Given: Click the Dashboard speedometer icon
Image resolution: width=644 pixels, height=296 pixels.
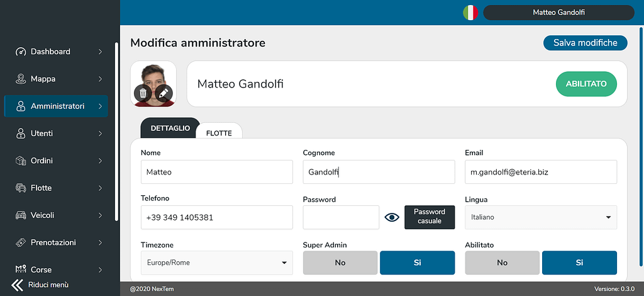Looking at the screenshot, I should point(21,52).
